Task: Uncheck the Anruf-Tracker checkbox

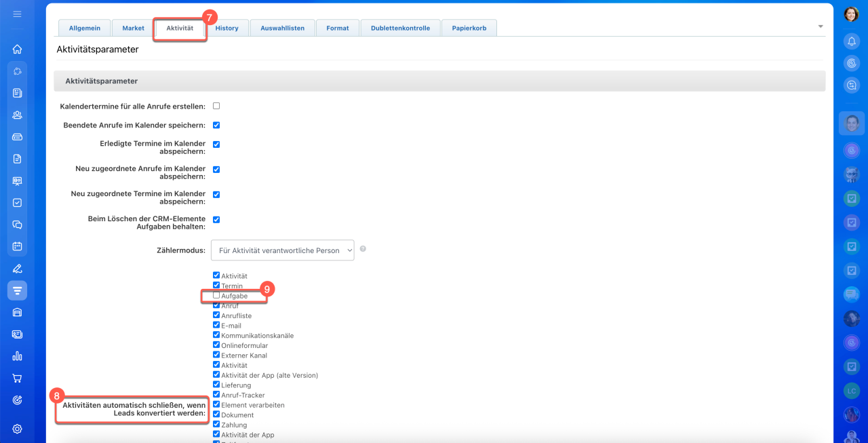Action: tap(216, 395)
